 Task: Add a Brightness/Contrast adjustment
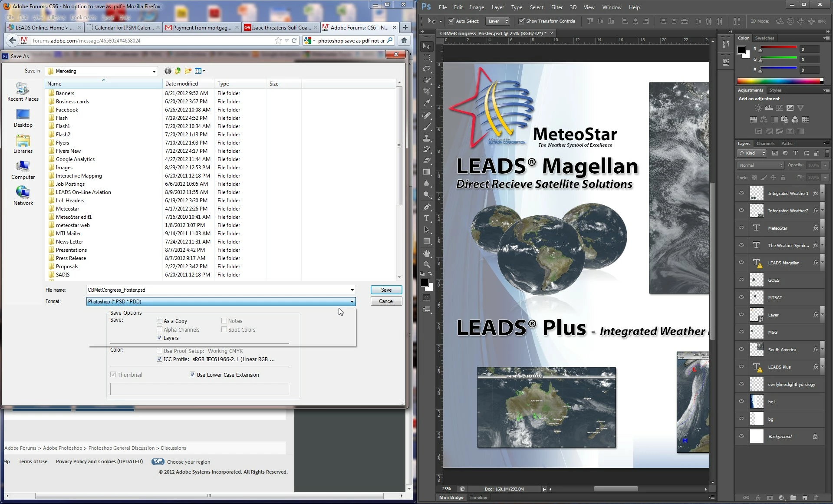point(758,108)
